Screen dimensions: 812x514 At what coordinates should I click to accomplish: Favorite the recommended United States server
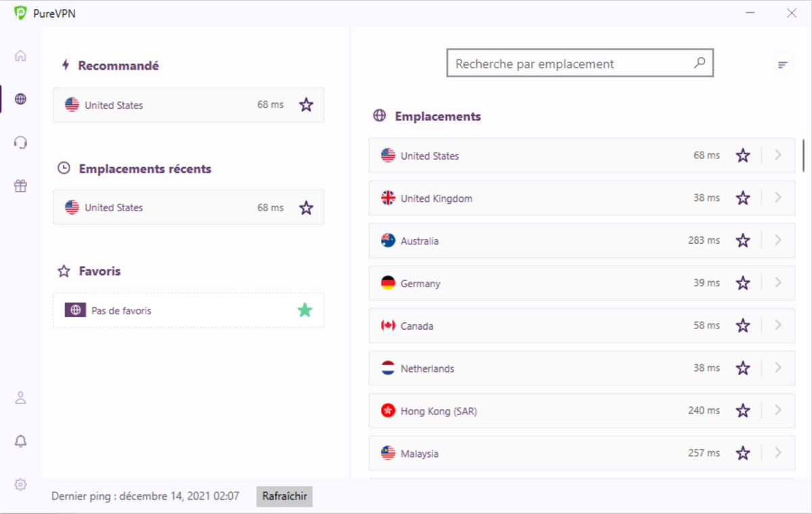(x=307, y=105)
